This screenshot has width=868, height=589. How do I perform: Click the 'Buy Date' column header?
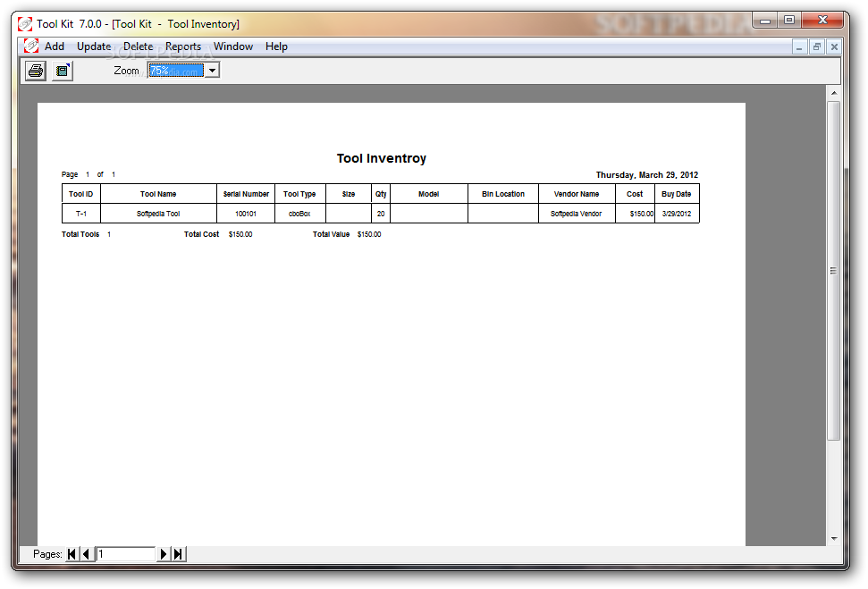pos(677,194)
